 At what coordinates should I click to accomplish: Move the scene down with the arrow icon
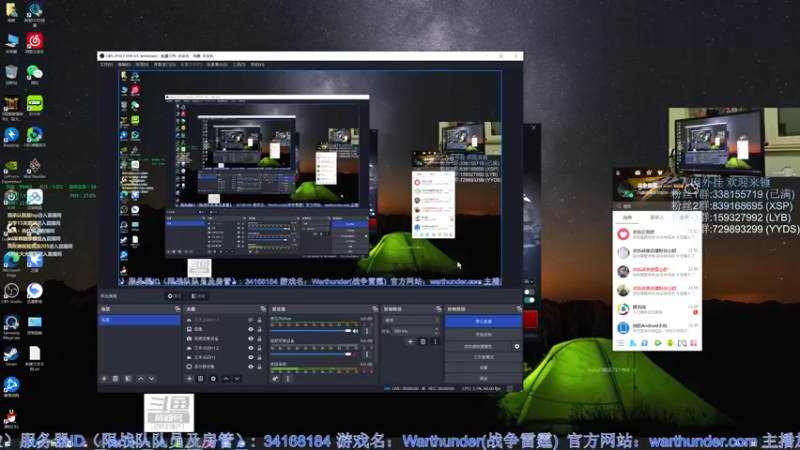click(x=152, y=379)
